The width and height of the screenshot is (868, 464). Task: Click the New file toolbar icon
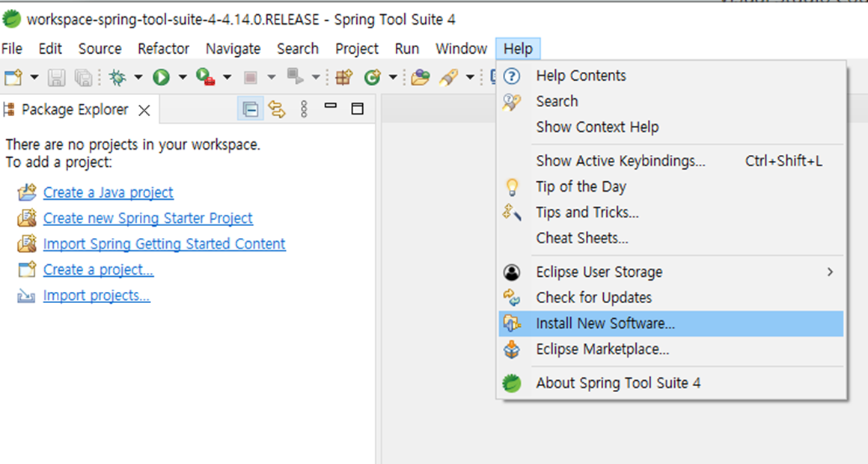pos(13,77)
